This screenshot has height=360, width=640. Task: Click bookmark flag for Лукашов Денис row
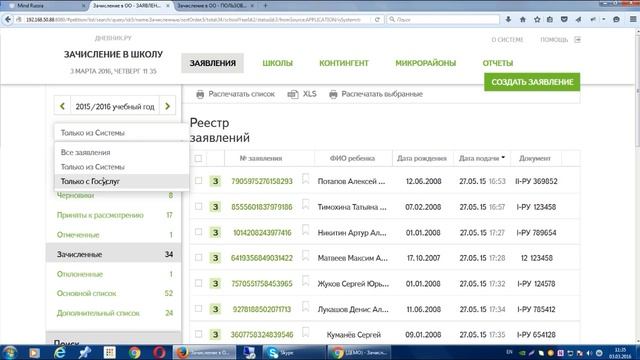click(305, 307)
